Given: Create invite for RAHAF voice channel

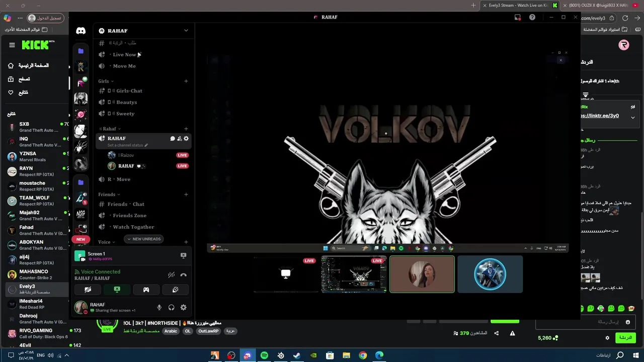Looking at the screenshot, I should pyautogui.click(x=179, y=138).
